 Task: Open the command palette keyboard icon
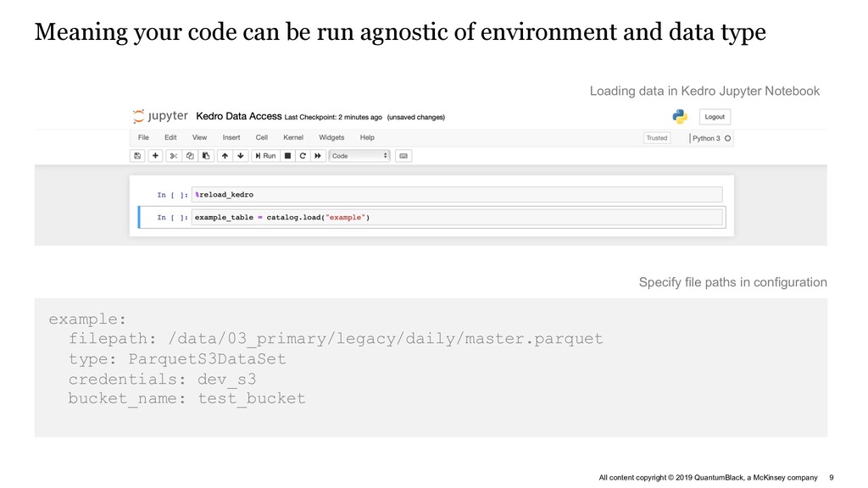coord(403,156)
